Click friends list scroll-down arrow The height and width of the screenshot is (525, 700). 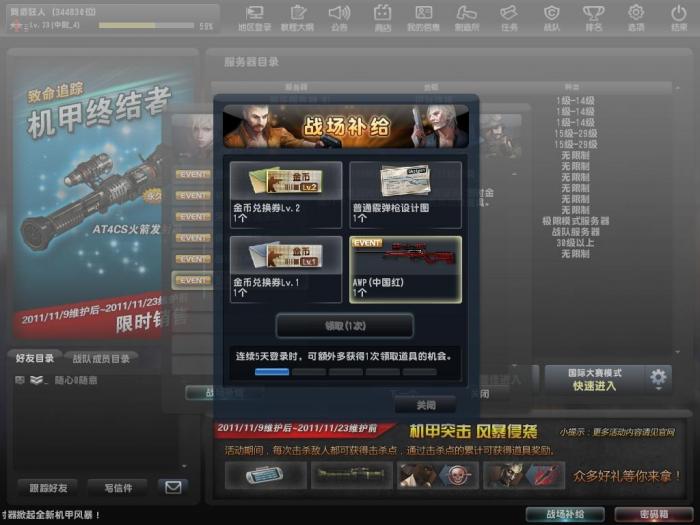(184, 466)
